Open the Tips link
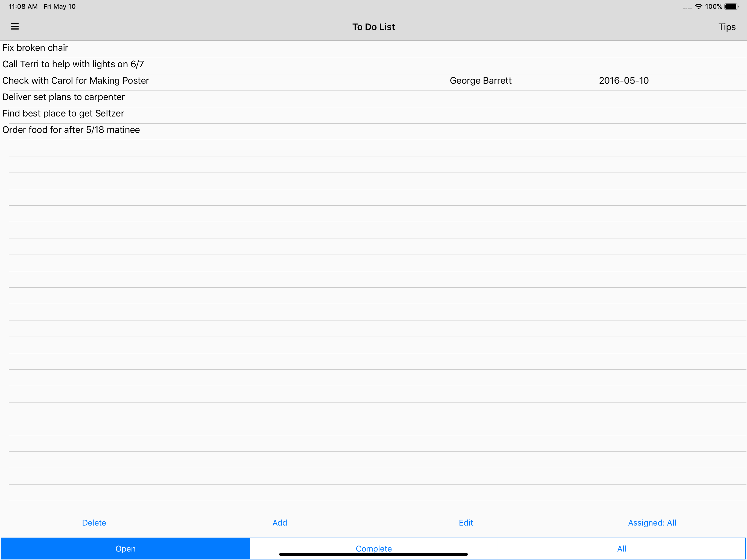Image resolution: width=747 pixels, height=560 pixels. (x=727, y=27)
